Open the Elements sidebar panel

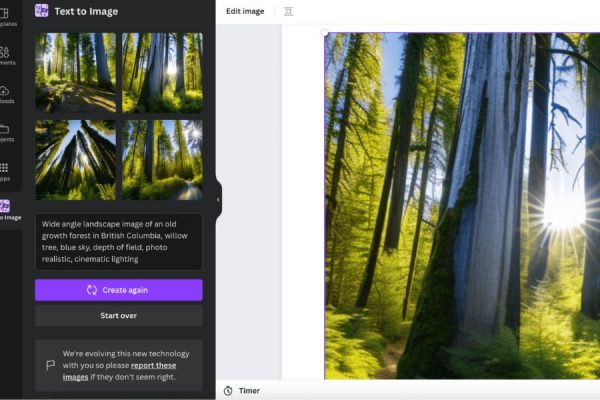8,54
